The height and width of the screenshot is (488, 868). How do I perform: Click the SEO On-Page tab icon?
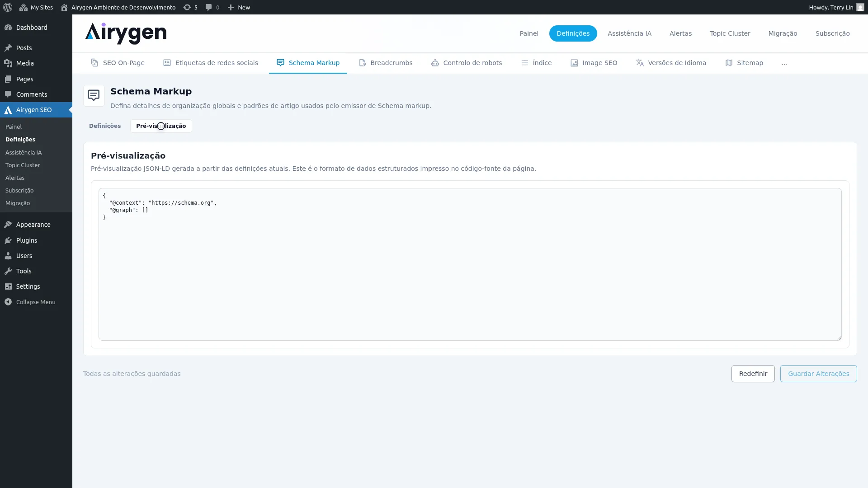94,63
